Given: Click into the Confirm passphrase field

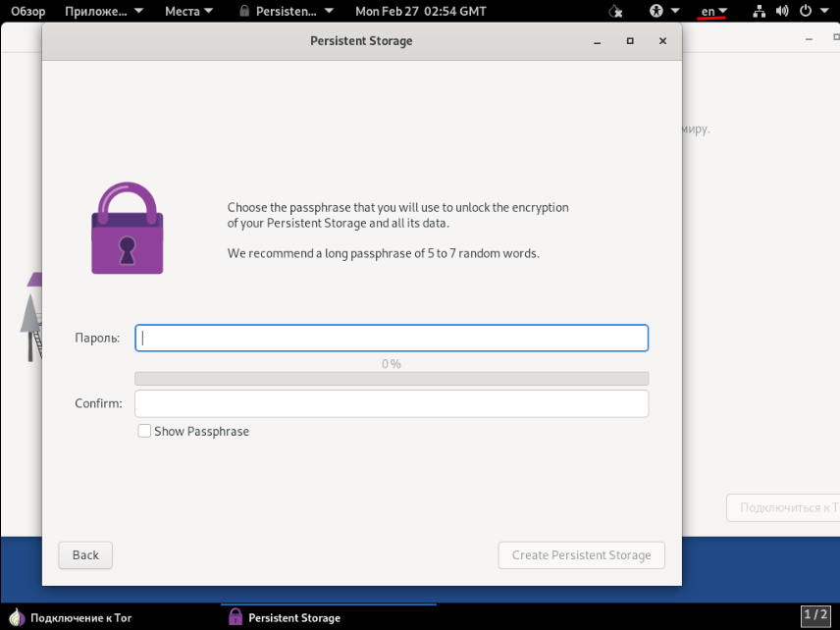Looking at the screenshot, I should click(x=391, y=403).
